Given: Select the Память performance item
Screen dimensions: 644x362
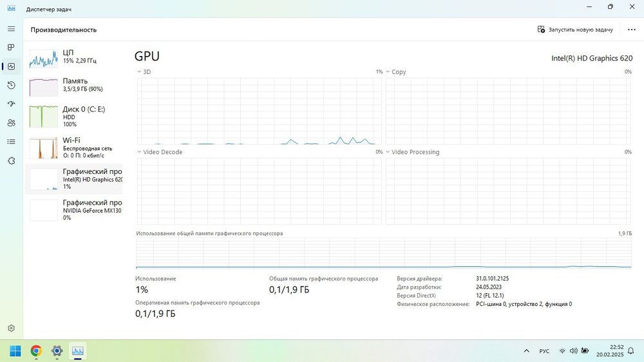Looking at the screenshot, I should tap(74, 86).
